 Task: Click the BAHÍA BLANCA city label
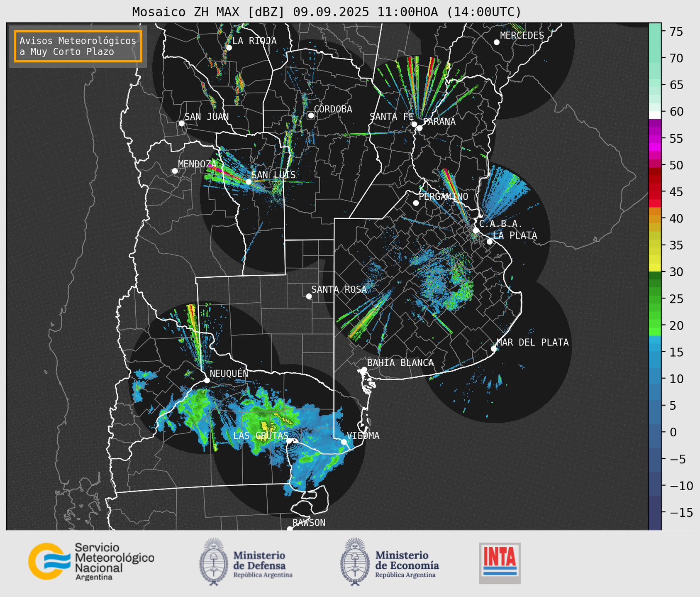(x=400, y=362)
